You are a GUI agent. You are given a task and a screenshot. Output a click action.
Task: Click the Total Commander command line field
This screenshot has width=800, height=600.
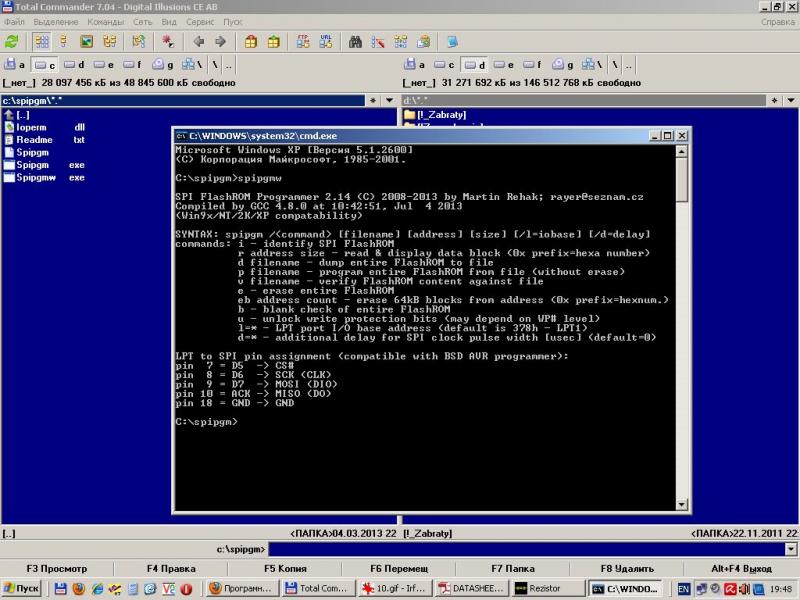click(x=527, y=549)
